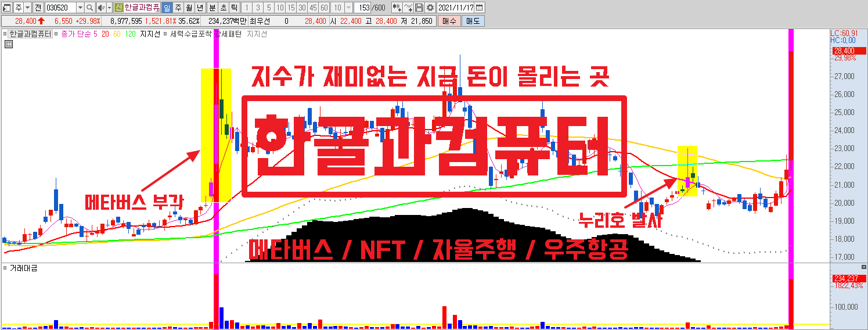Click the 8,977,595 volume figure
This screenshot has height=330, width=868.
126,21
